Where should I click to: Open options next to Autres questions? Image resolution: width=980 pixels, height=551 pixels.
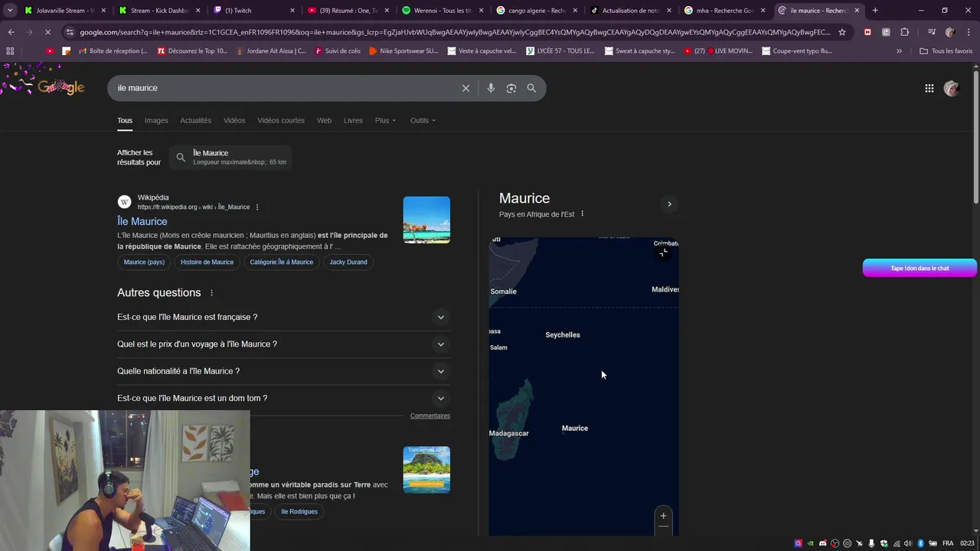click(212, 293)
